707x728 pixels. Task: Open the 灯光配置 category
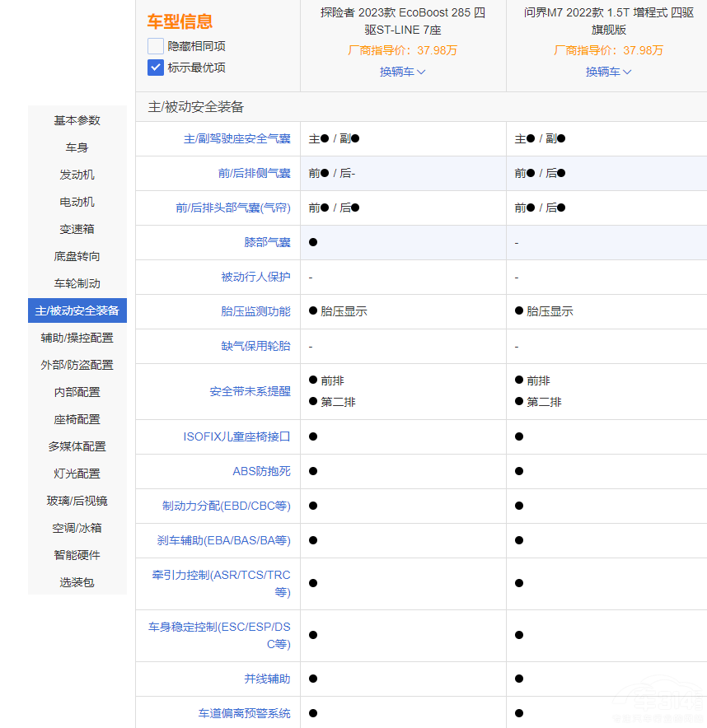(x=77, y=474)
